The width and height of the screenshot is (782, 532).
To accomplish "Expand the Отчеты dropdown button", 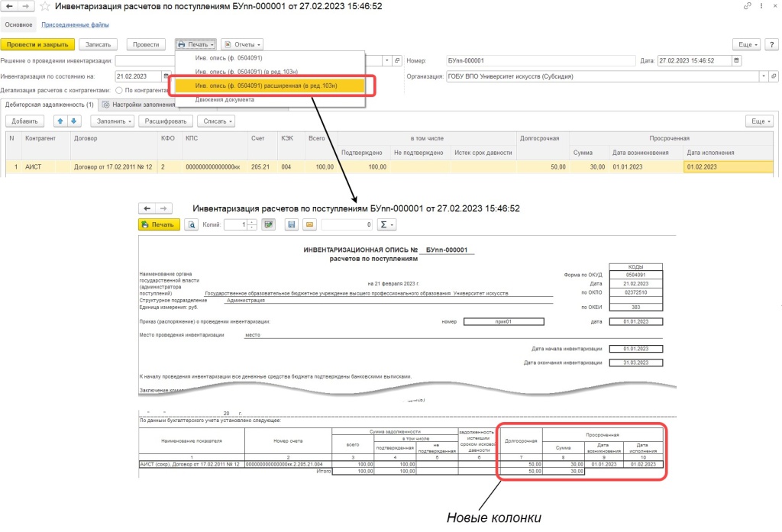I will pos(242,44).
